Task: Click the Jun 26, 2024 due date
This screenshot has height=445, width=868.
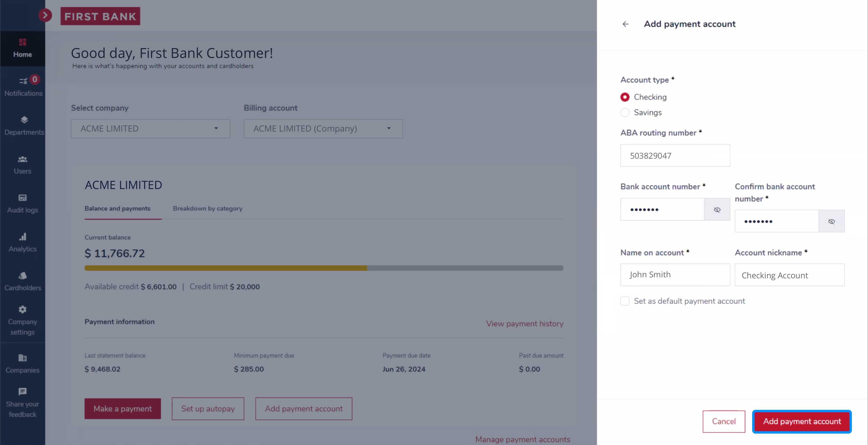Action: [404, 369]
